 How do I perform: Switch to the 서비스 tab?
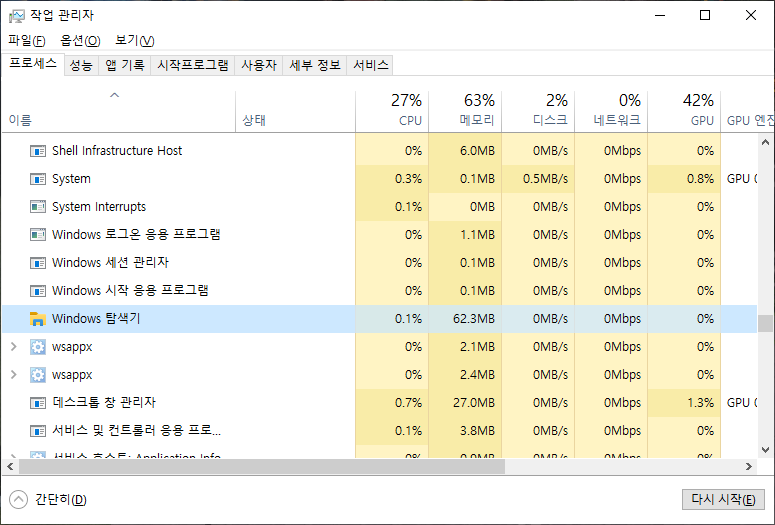[370, 65]
